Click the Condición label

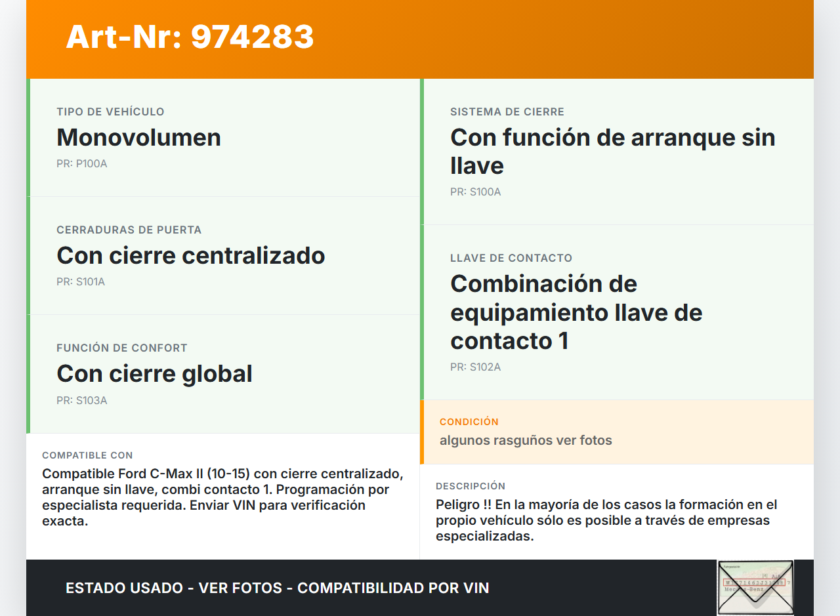click(x=469, y=422)
